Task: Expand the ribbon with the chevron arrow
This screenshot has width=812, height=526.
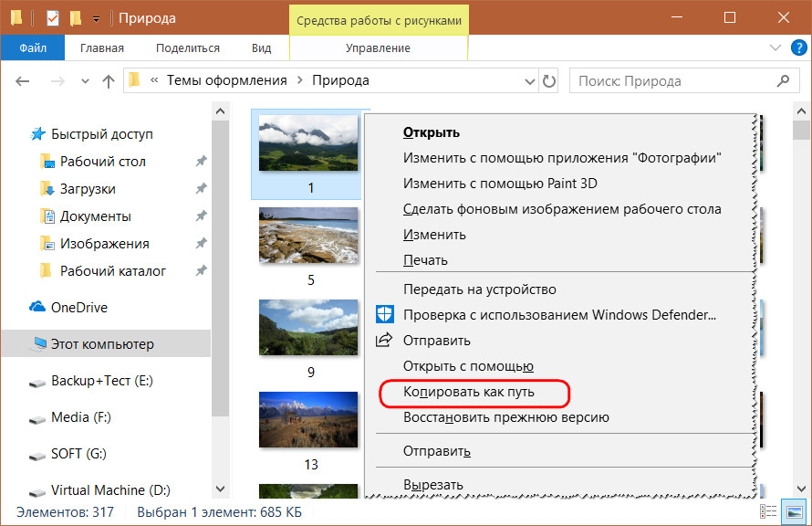Action: tap(776, 47)
